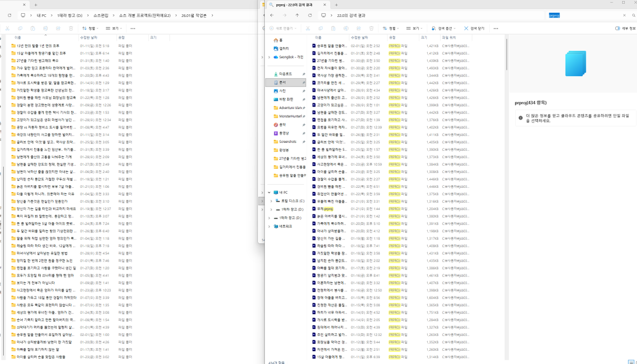This screenshot has width=637, height=364.
Task: Click the Up arrow in the search results window
Action: (297, 15)
